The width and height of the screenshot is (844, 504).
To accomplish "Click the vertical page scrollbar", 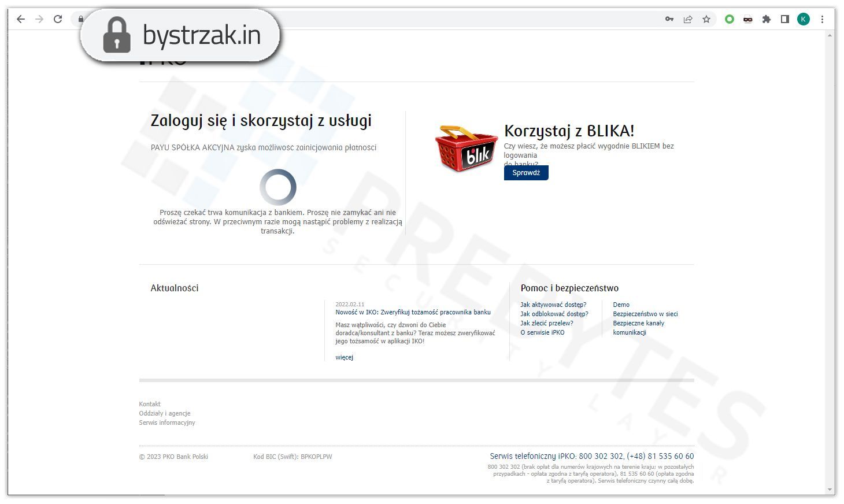I will (829, 260).
